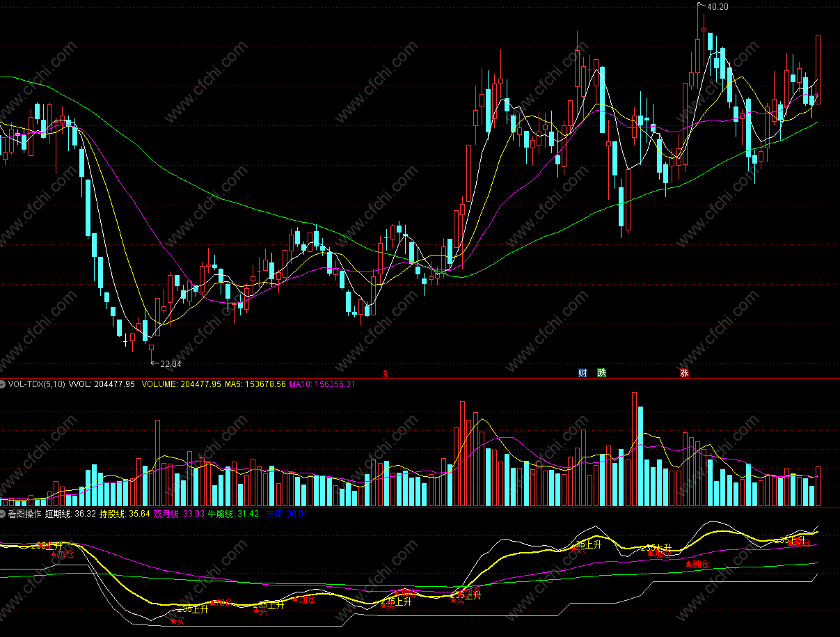
Task: Click the red S marker below the chart
Action: [x=386, y=373]
